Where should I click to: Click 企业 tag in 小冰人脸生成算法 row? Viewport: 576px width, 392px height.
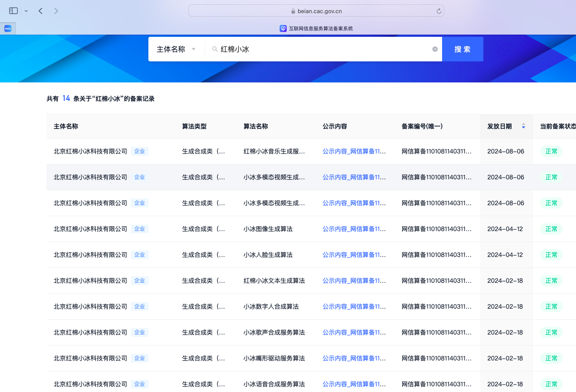tap(140, 255)
